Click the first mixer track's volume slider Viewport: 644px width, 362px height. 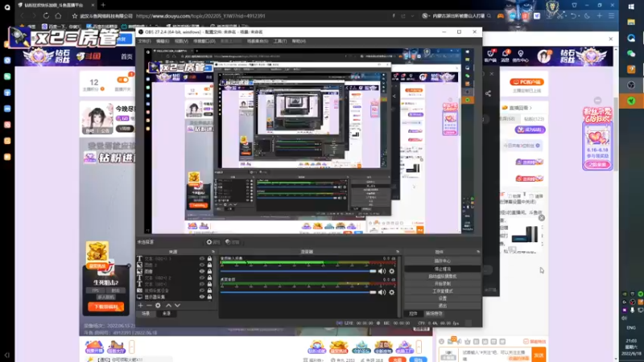(x=299, y=271)
